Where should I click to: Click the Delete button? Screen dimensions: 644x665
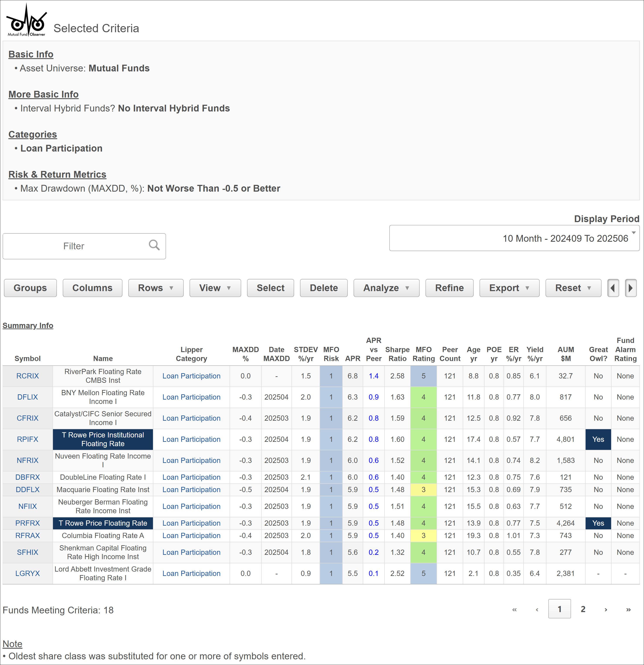[x=324, y=288]
